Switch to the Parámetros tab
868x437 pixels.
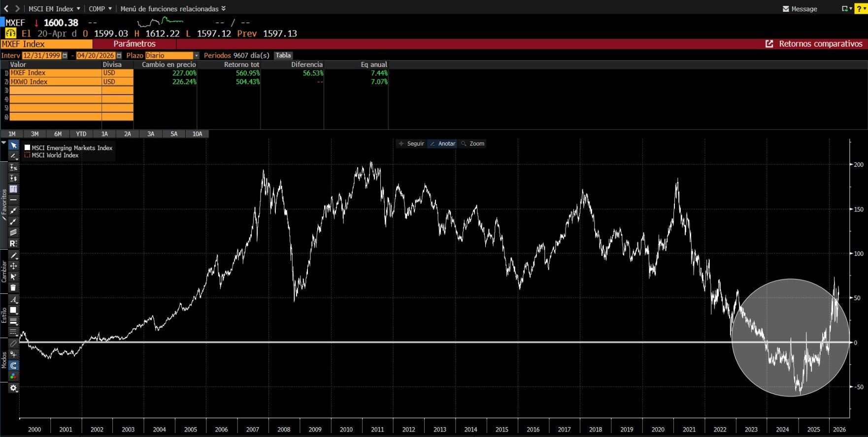pos(134,44)
